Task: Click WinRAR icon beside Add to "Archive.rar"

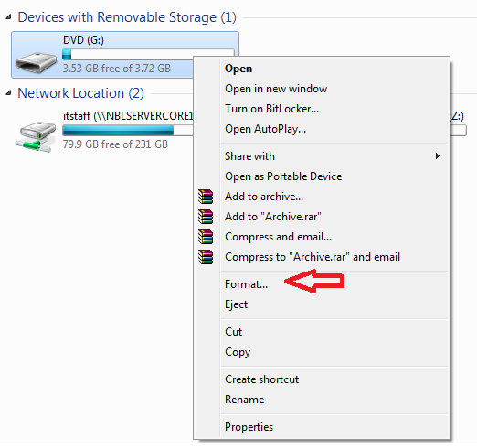Action: tap(206, 217)
